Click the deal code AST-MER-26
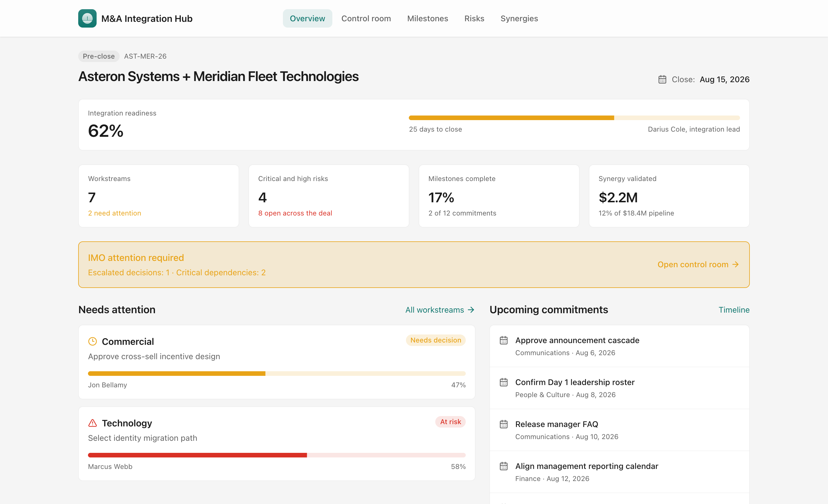This screenshot has height=504, width=828. (145, 56)
